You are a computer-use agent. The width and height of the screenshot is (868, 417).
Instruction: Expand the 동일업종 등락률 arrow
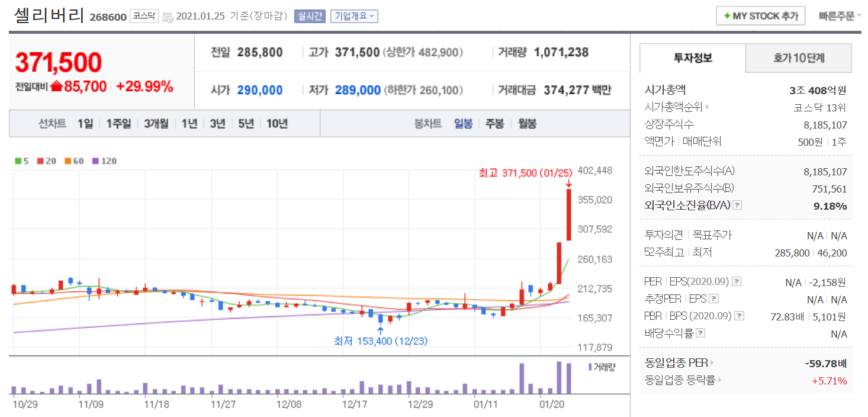click(720, 380)
